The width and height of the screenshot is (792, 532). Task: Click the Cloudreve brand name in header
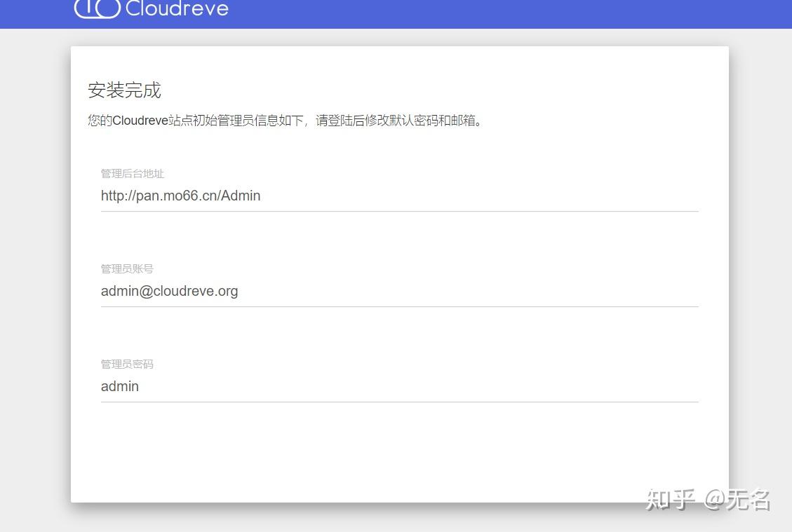(x=177, y=8)
